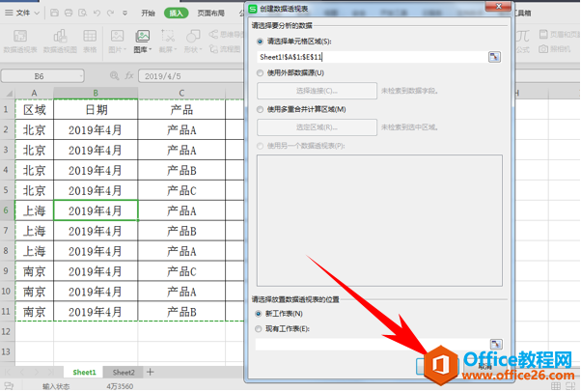This screenshot has width=581, height=392.
Task: Select 使用多重合并计算区域 radio button
Action: pos(260,109)
